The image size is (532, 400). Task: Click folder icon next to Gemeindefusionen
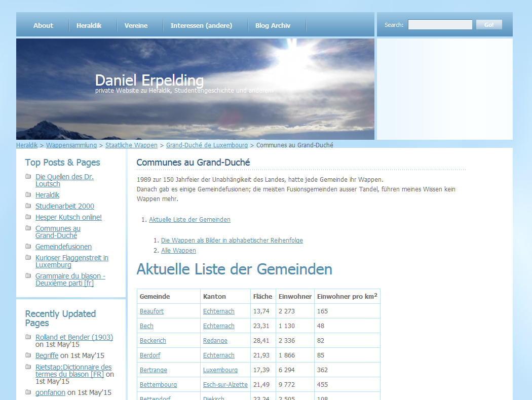coord(28,247)
